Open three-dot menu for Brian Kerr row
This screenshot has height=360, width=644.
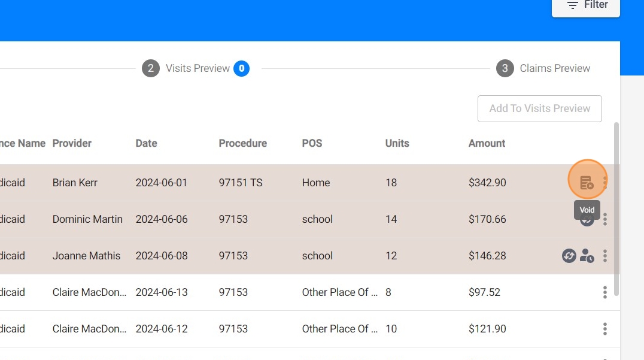(x=605, y=183)
